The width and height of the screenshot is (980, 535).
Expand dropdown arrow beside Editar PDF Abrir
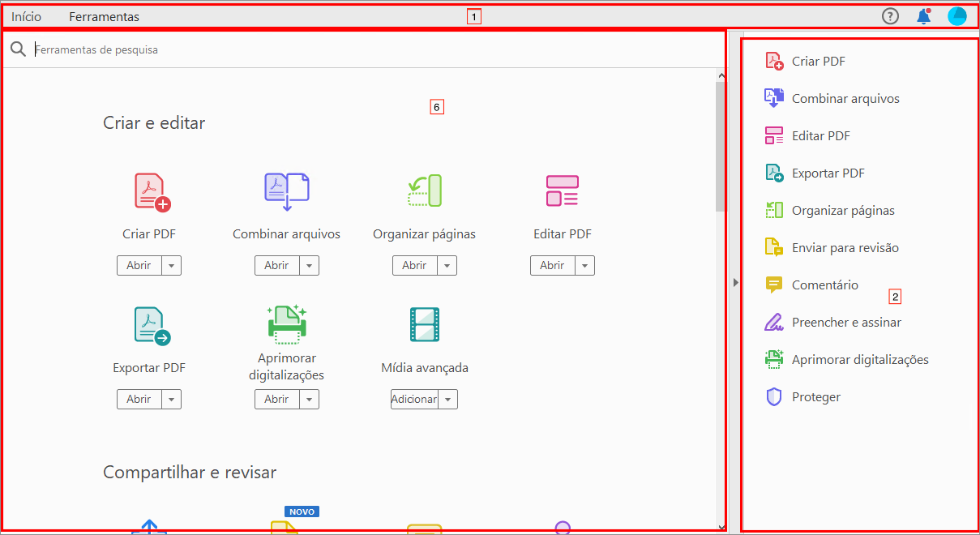click(x=584, y=265)
